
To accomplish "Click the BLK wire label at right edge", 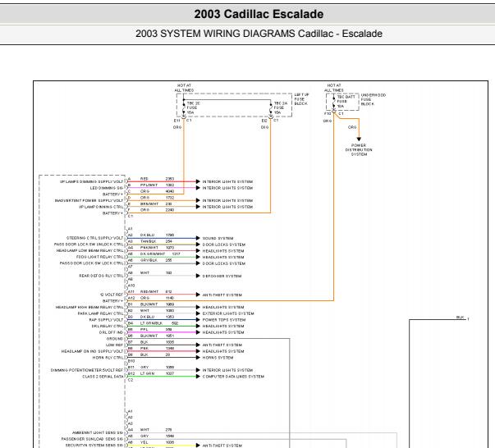I will (x=461, y=317).
